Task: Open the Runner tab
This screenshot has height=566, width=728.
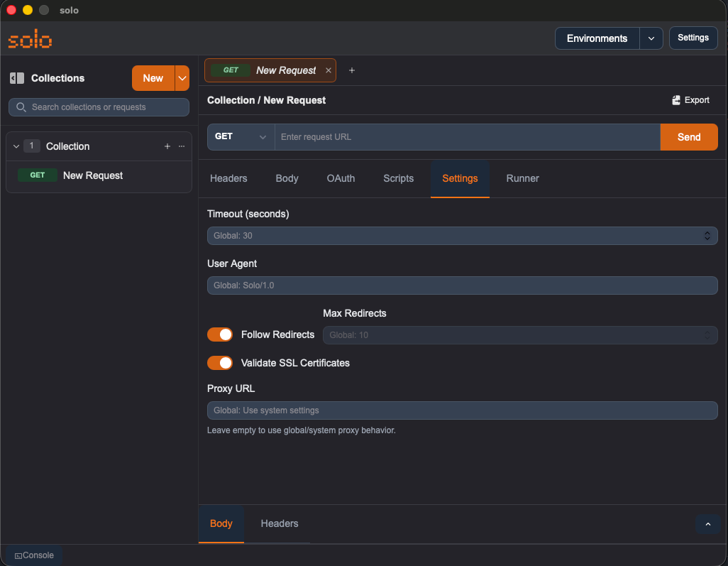Action: [x=522, y=178]
